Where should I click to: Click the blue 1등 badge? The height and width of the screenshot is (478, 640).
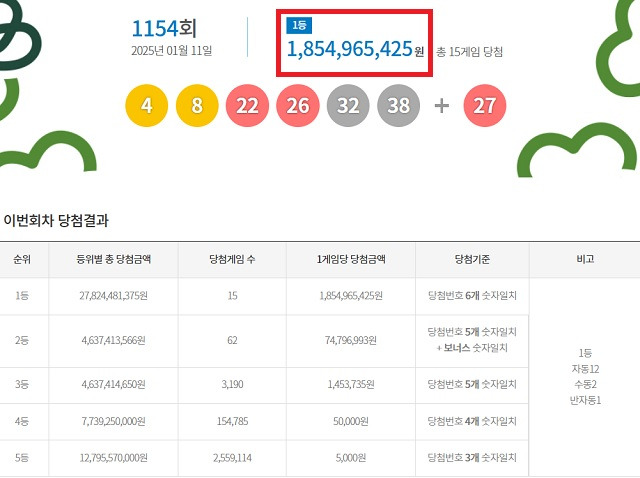299,26
